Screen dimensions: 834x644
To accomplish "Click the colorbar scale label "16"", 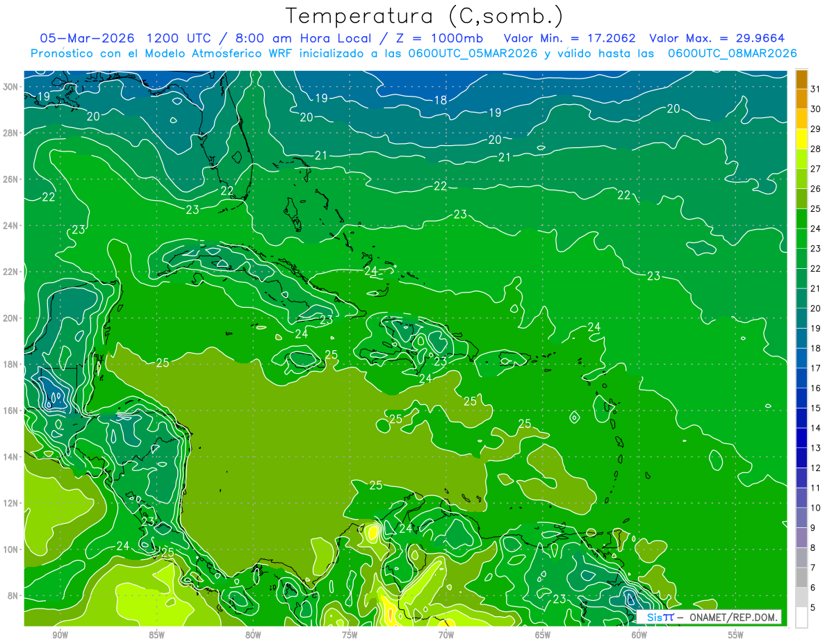I will (x=816, y=388).
